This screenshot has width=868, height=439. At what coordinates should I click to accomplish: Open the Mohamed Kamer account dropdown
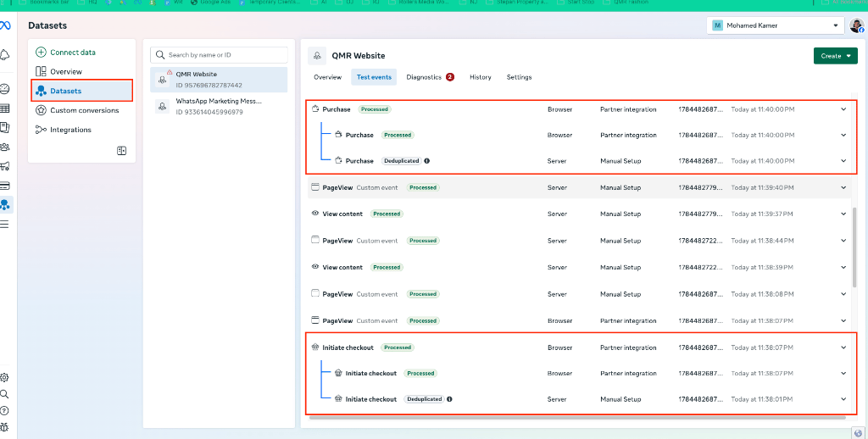[x=776, y=25]
